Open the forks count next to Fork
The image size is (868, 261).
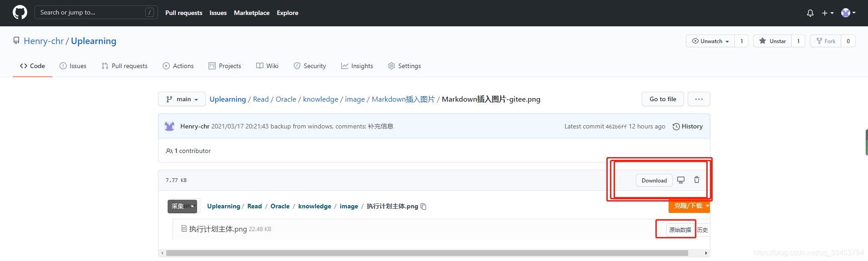pos(848,41)
